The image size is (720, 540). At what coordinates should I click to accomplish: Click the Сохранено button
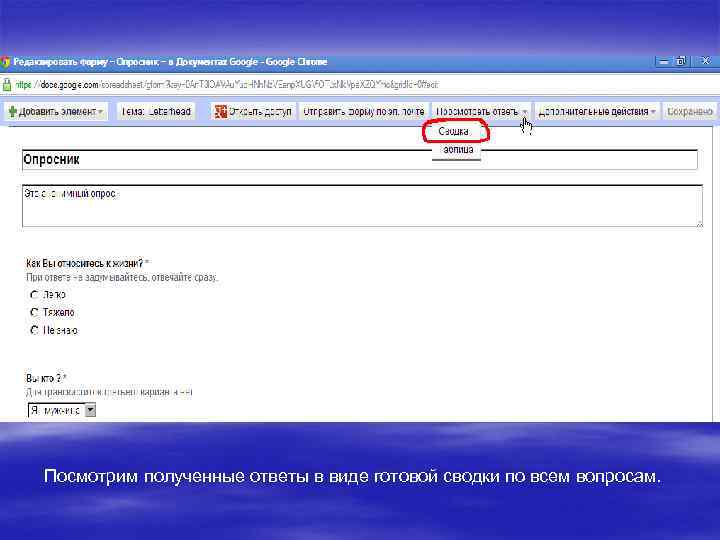pyautogui.click(x=690, y=112)
